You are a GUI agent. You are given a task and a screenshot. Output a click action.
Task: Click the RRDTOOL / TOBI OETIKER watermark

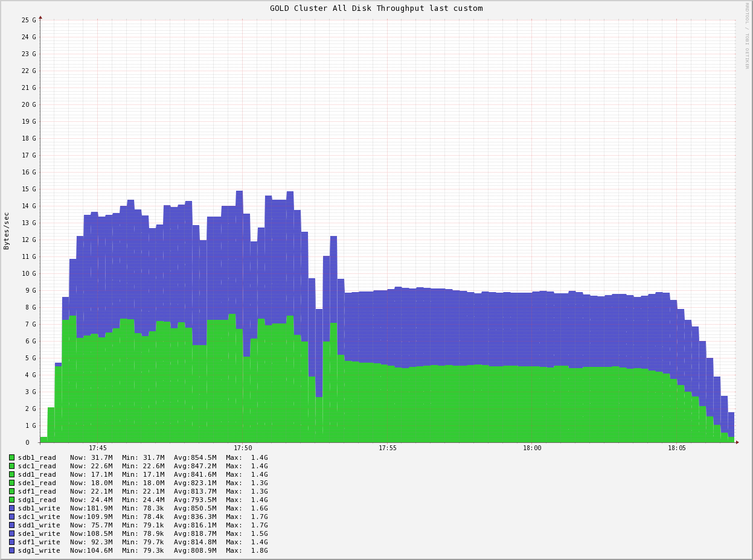(x=747, y=36)
